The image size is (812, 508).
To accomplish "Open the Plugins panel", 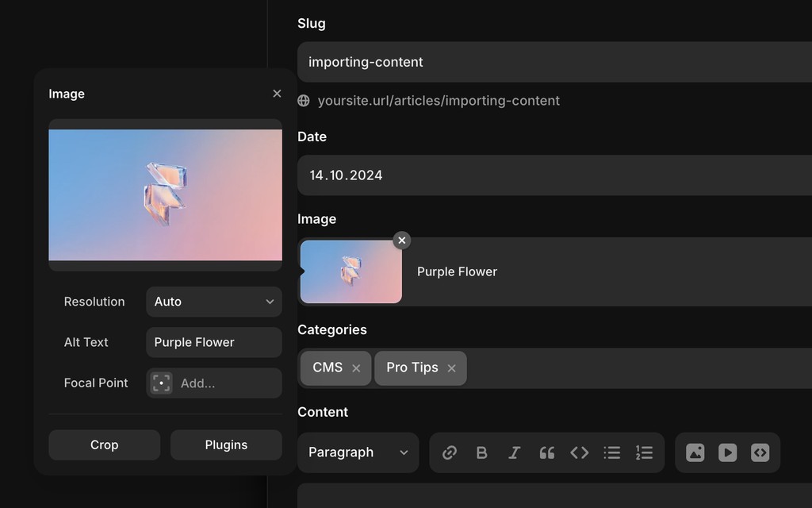I will tap(226, 444).
